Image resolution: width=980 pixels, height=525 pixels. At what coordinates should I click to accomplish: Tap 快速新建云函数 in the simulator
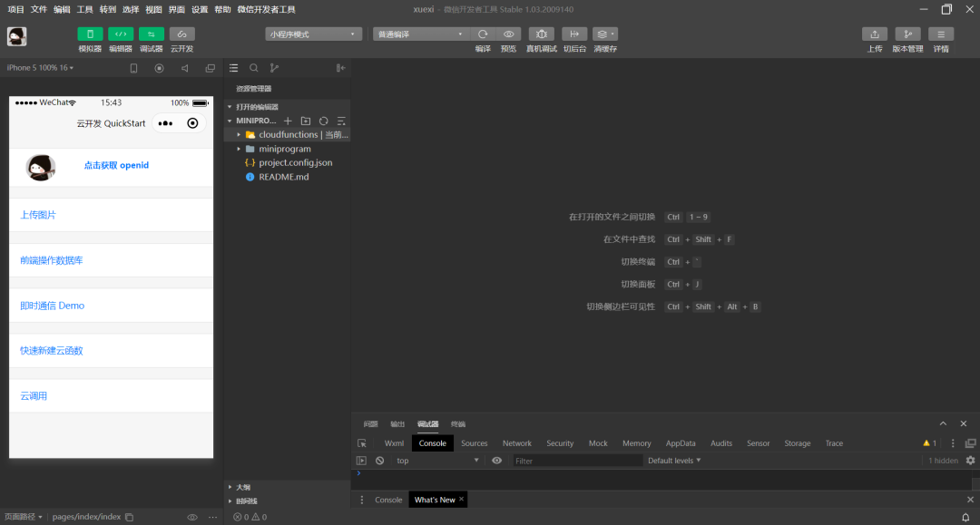pyautogui.click(x=51, y=351)
